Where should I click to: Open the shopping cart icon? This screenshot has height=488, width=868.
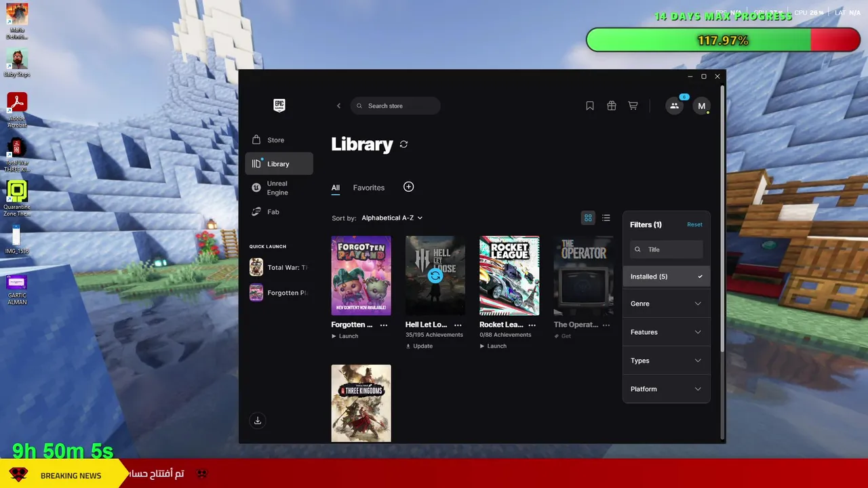tap(633, 106)
